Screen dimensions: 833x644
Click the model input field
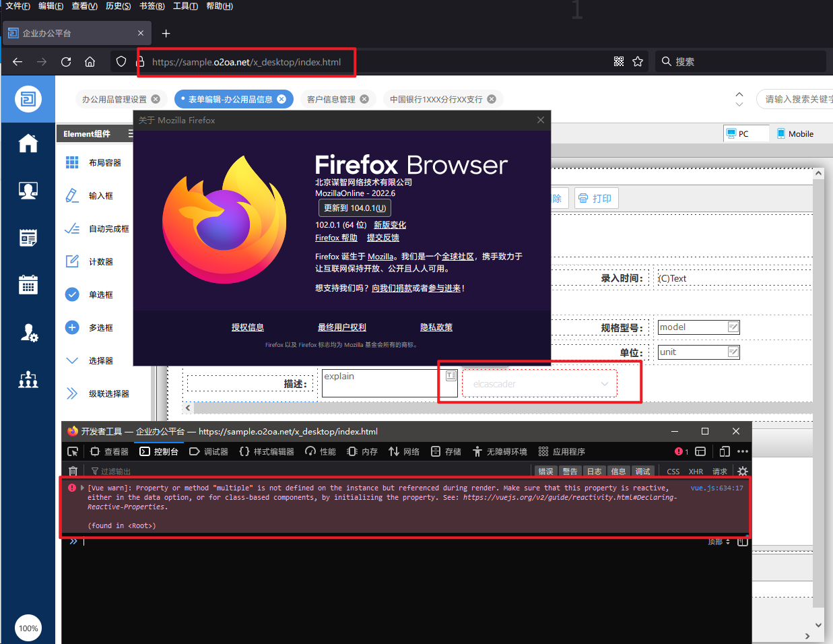(699, 327)
